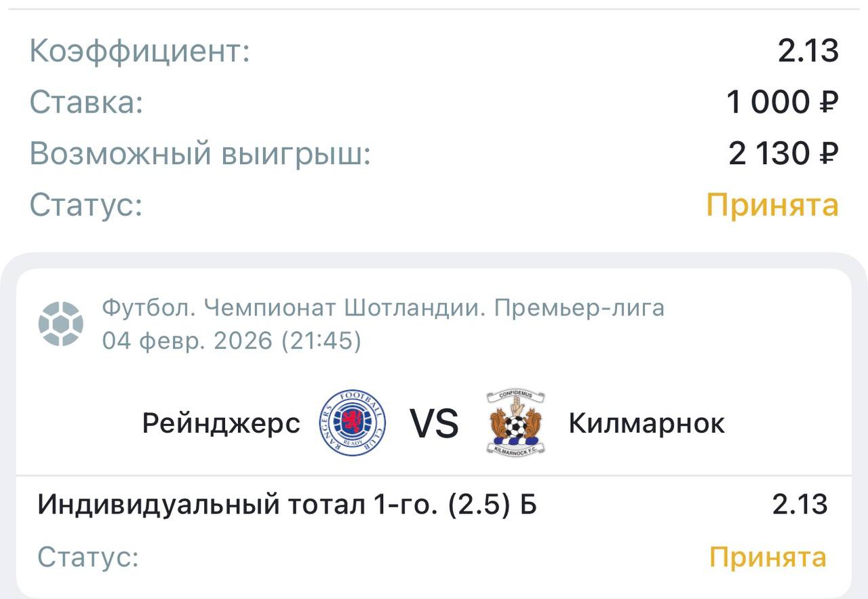Click the Возможный выигрыш label
Viewport: 868px width, 599px height.
pos(200,154)
